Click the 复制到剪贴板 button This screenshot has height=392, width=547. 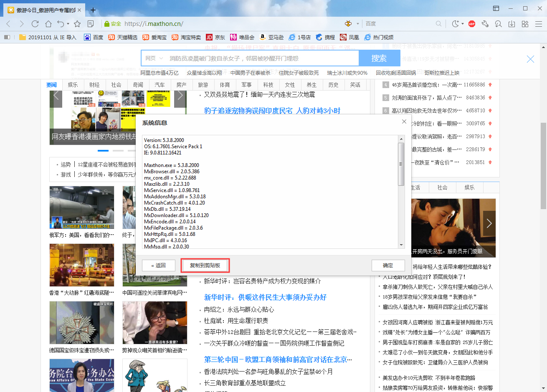[205, 265]
